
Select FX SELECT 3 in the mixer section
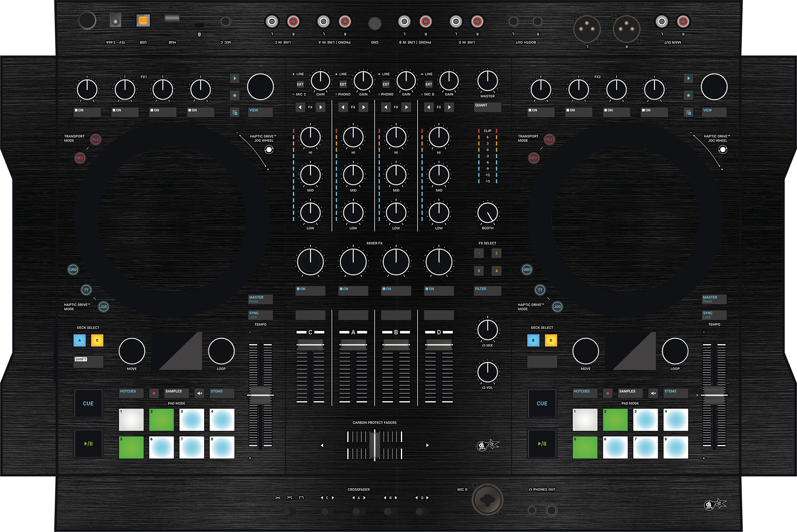[479, 271]
